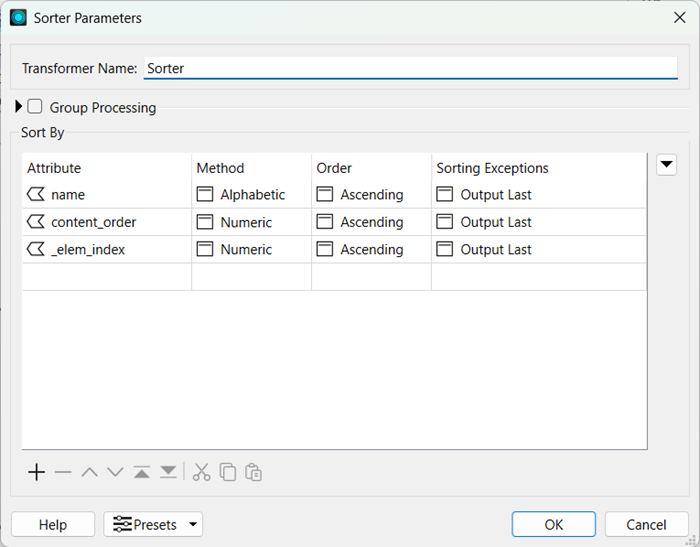Viewport: 700px width, 547px height.
Task: Click the move row down arrow
Action: (x=115, y=472)
